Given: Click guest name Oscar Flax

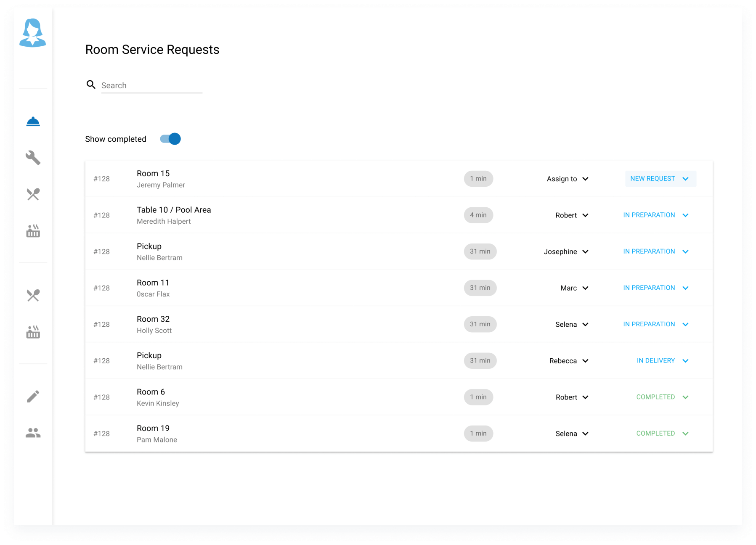Looking at the screenshot, I should pos(153,294).
